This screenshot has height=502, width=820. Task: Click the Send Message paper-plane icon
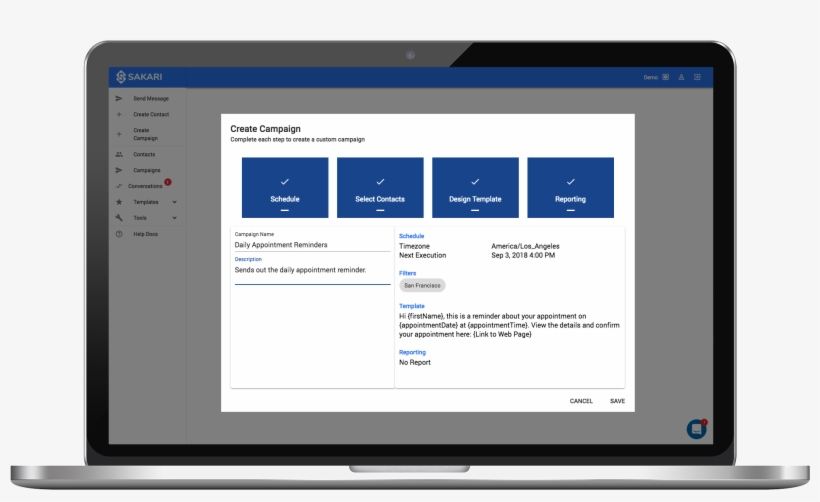pyautogui.click(x=119, y=99)
